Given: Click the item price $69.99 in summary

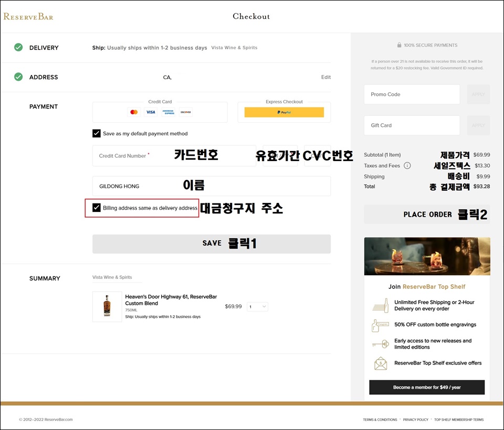Looking at the screenshot, I should pos(233,306).
